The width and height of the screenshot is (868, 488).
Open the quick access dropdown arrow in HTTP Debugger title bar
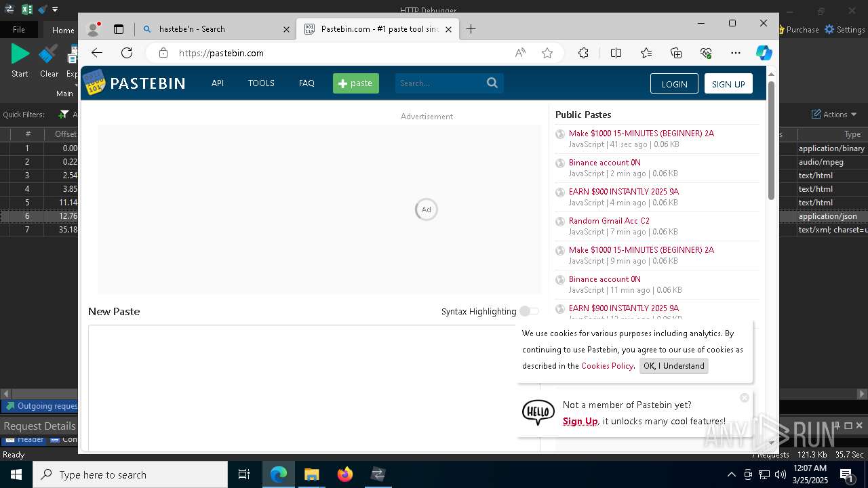click(x=55, y=9)
